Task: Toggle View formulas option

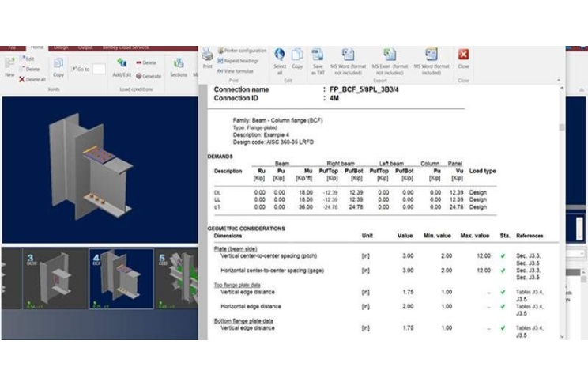Action: [236, 70]
